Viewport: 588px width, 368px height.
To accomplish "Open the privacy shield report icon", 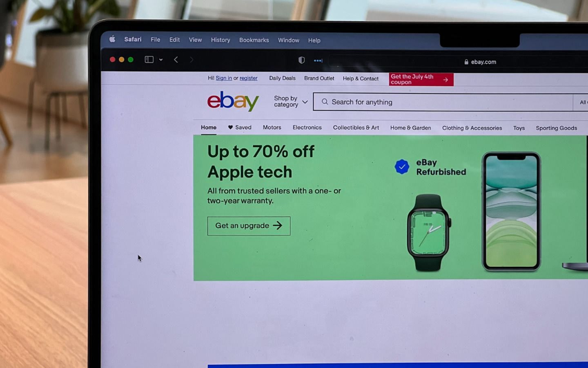I will point(301,60).
